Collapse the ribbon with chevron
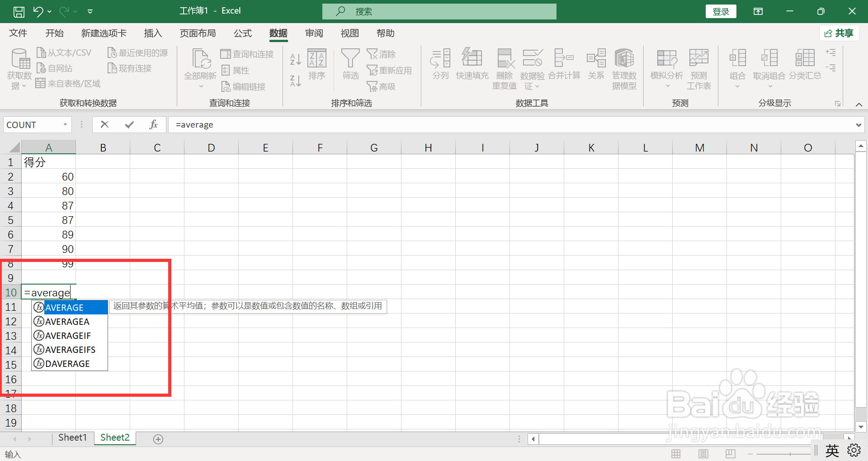This screenshot has height=461, width=868. coord(859,105)
